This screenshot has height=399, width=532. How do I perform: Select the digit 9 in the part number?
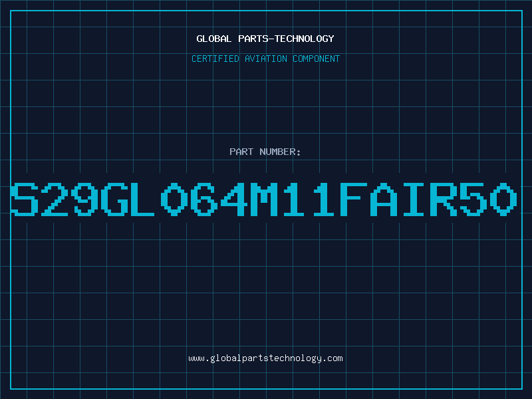(84, 199)
